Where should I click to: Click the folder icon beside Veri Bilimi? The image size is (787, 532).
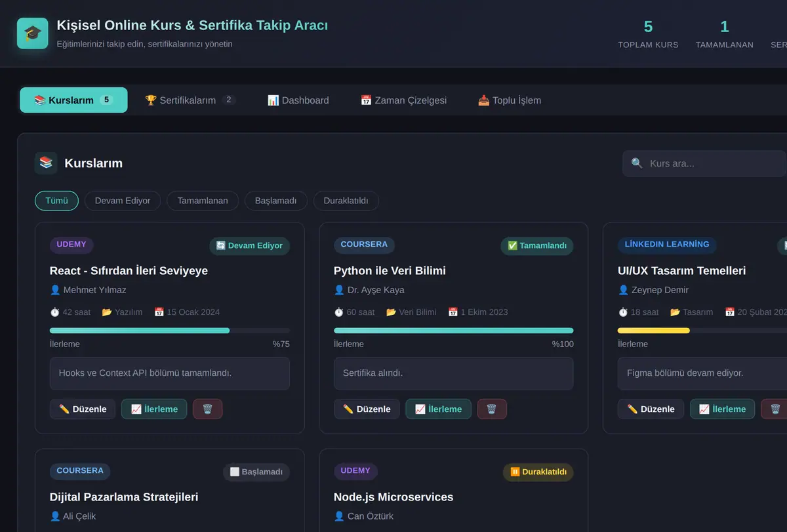coord(391,312)
